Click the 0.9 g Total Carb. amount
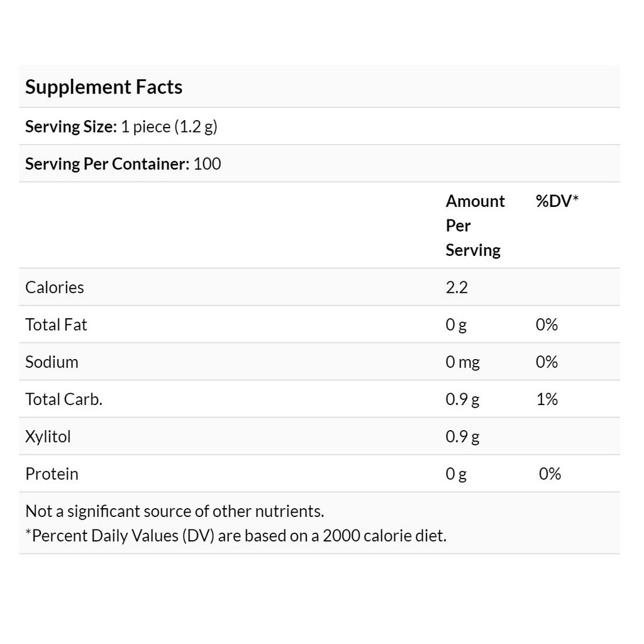 (x=462, y=399)
